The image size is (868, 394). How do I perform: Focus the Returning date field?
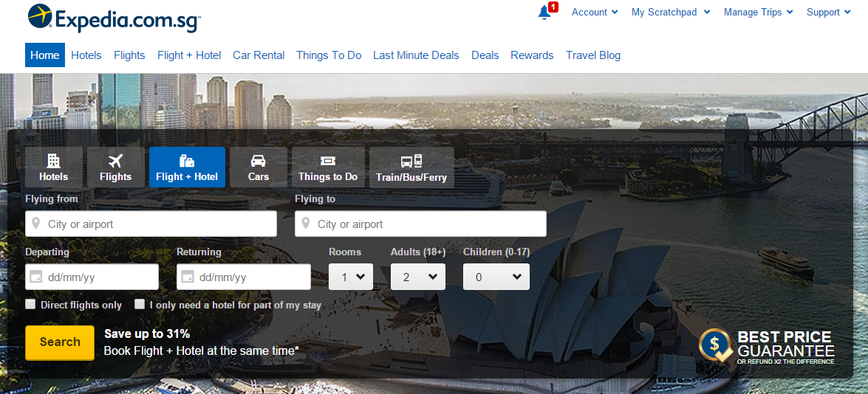[244, 277]
